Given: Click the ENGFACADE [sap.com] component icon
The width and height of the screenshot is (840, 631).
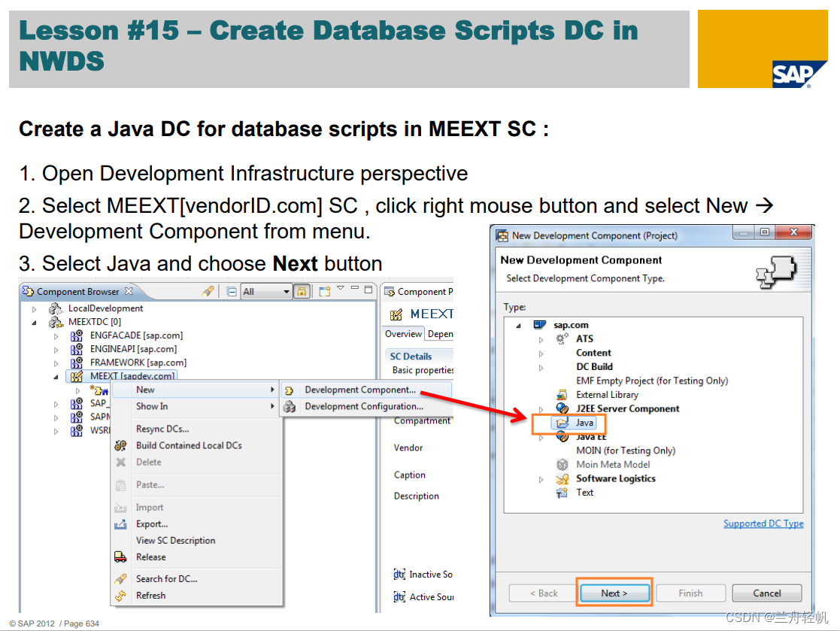Looking at the screenshot, I should coord(77,335).
